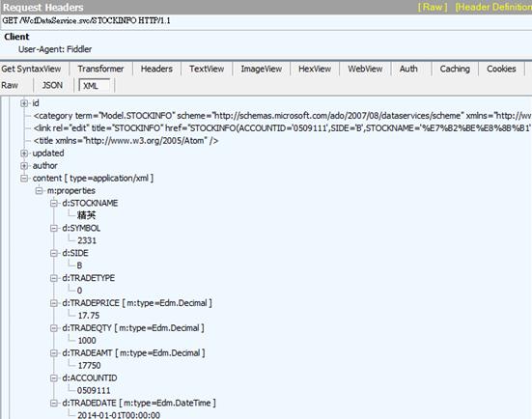Switch to the Raw response tab
532x419 pixels.
[10, 86]
